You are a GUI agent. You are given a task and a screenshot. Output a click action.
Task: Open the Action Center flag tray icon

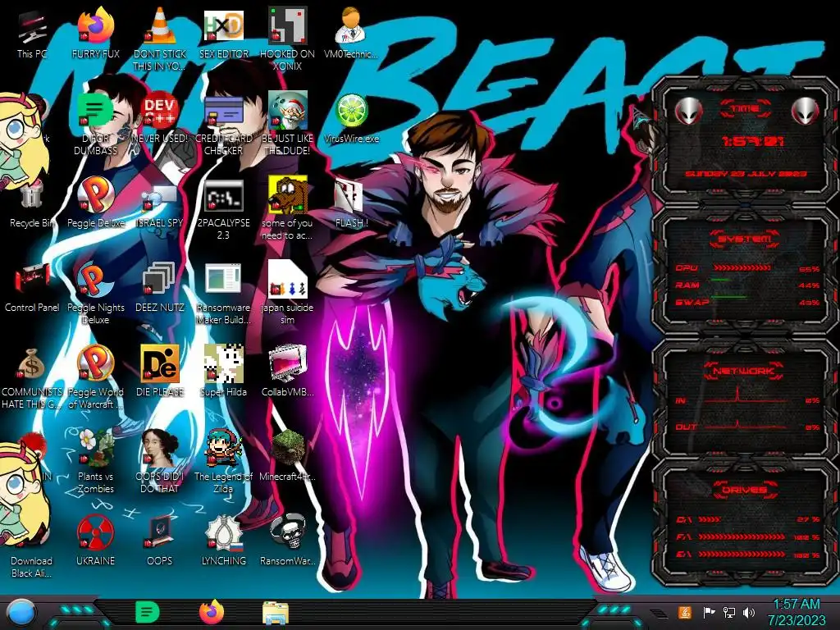tap(709, 612)
